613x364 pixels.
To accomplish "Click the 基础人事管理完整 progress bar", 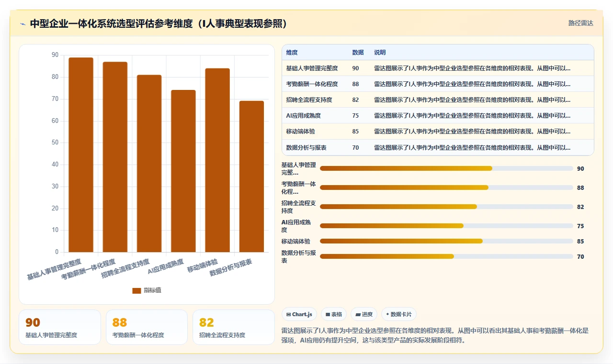I will [446, 168].
